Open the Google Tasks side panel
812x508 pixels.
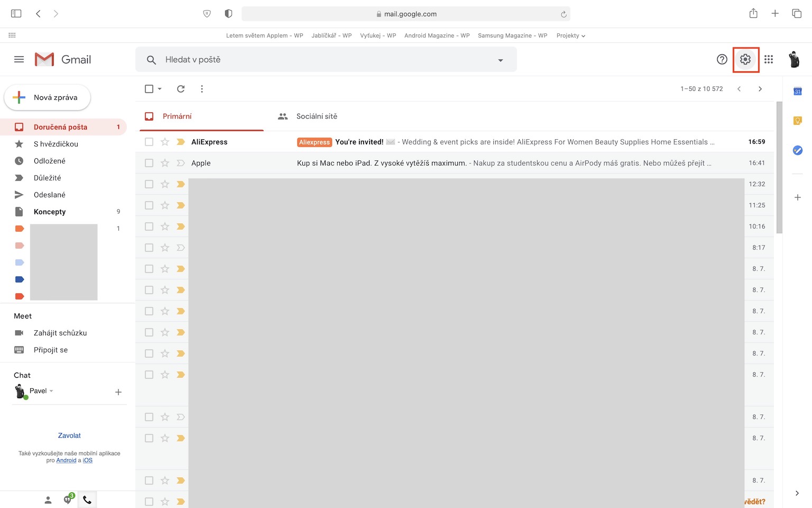tap(798, 151)
